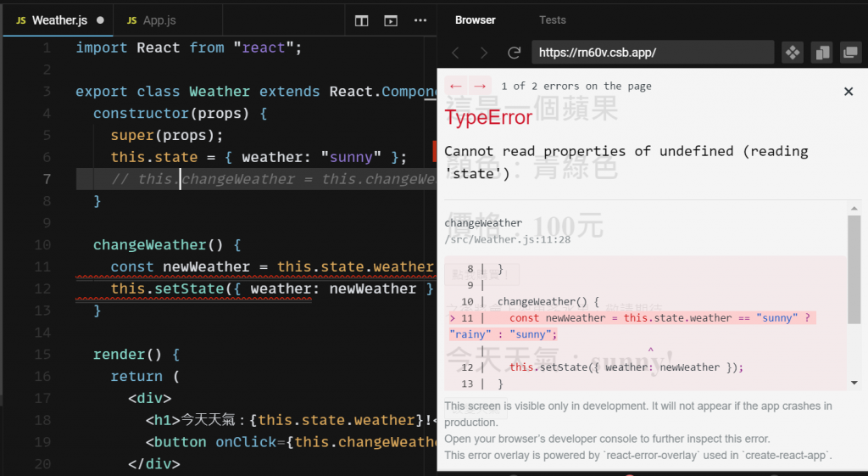The image size is (868, 476).
Task: Click the unsaved dot on Weather.js tab
Action: (100, 20)
